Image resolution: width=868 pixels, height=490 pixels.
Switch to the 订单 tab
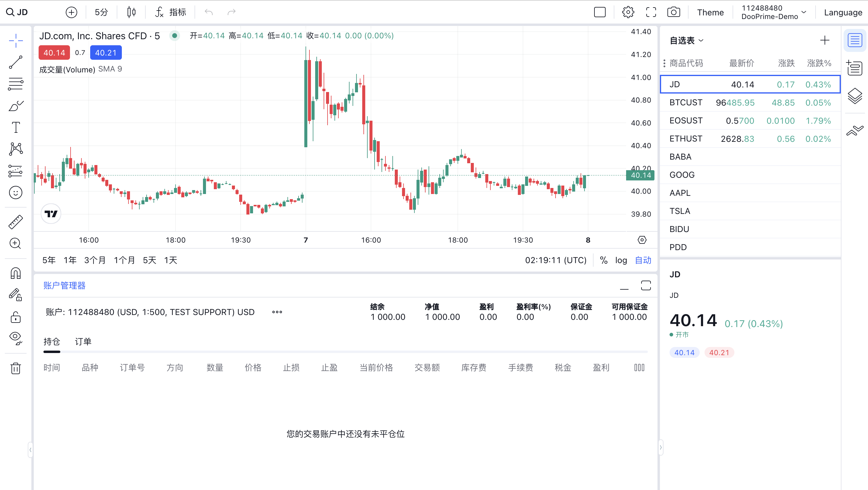tap(83, 341)
